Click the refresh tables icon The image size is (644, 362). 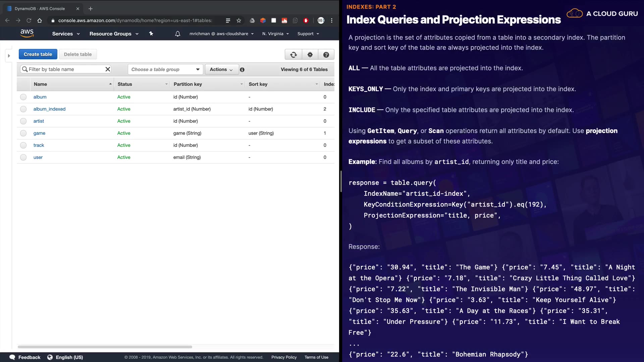[x=293, y=55]
